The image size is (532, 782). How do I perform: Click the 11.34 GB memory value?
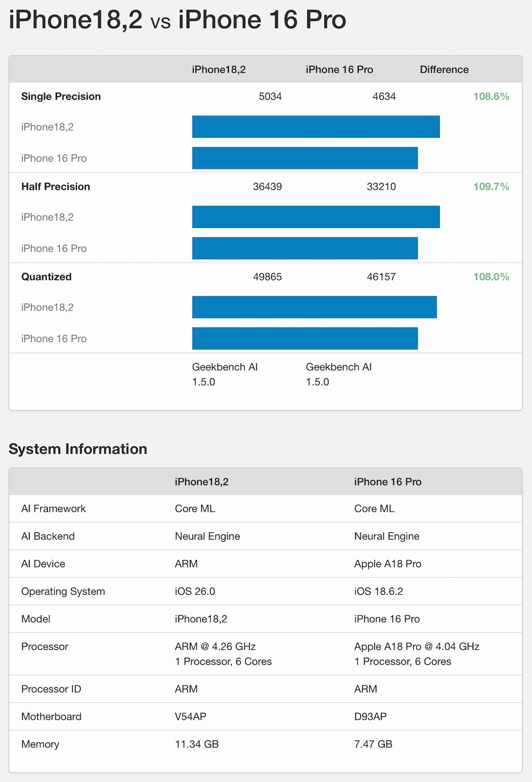tap(197, 744)
